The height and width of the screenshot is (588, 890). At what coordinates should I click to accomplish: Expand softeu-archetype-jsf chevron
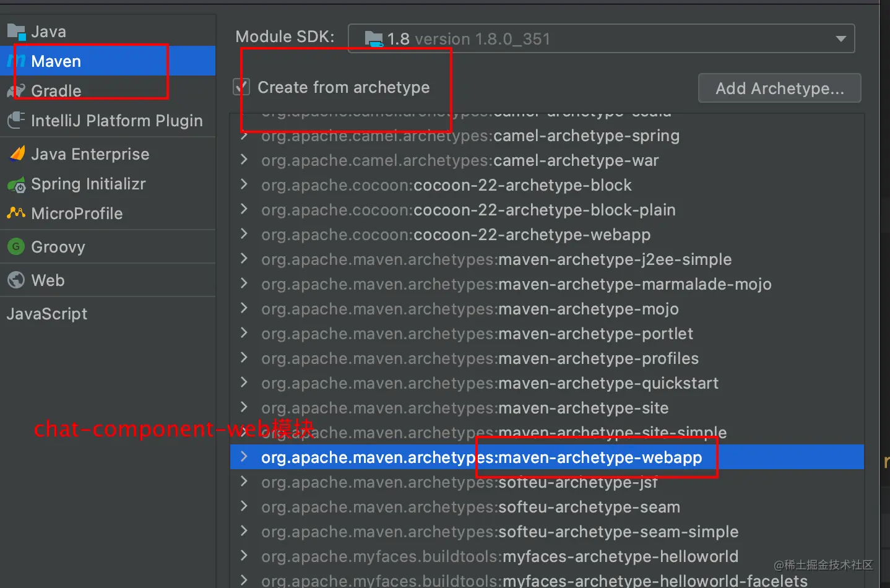(x=244, y=482)
